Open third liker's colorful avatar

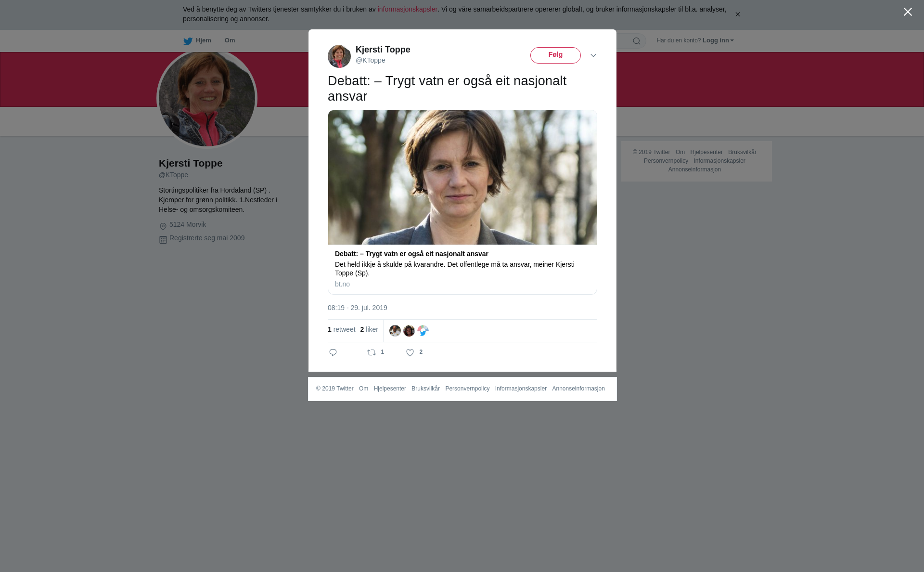(x=423, y=331)
